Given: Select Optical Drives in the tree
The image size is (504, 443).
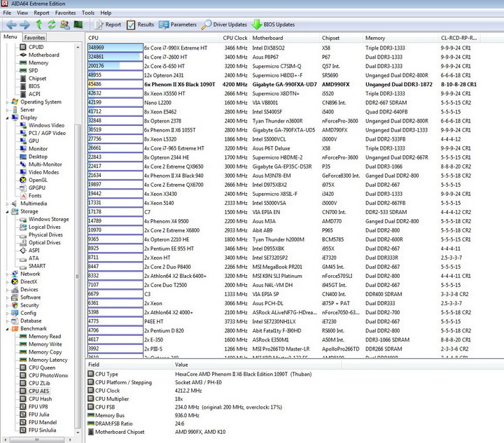Looking at the screenshot, I should pyautogui.click(x=44, y=243).
